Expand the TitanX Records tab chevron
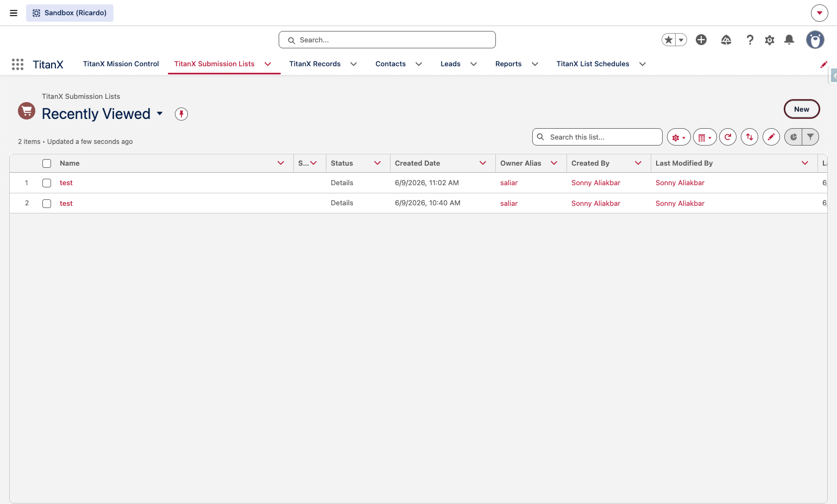The height and width of the screenshot is (504, 837). (x=354, y=64)
